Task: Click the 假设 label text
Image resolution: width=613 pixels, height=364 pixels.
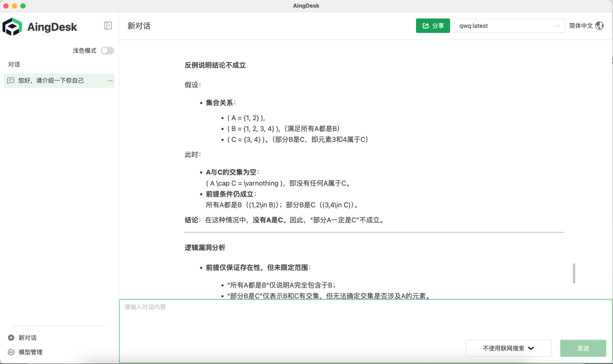Action: pyautogui.click(x=193, y=84)
